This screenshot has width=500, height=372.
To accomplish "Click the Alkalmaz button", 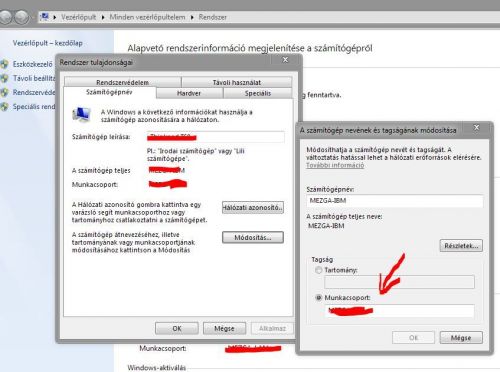I will tap(272, 328).
